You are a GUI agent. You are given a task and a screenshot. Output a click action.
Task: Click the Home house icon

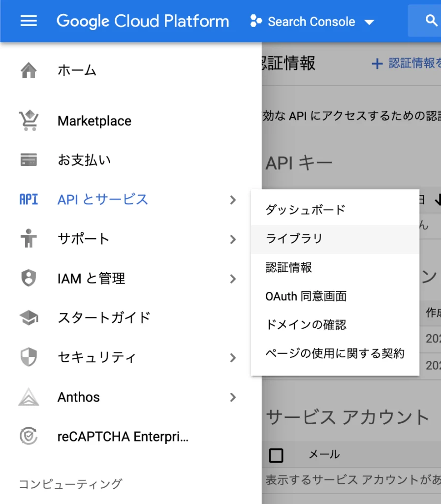(x=29, y=70)
